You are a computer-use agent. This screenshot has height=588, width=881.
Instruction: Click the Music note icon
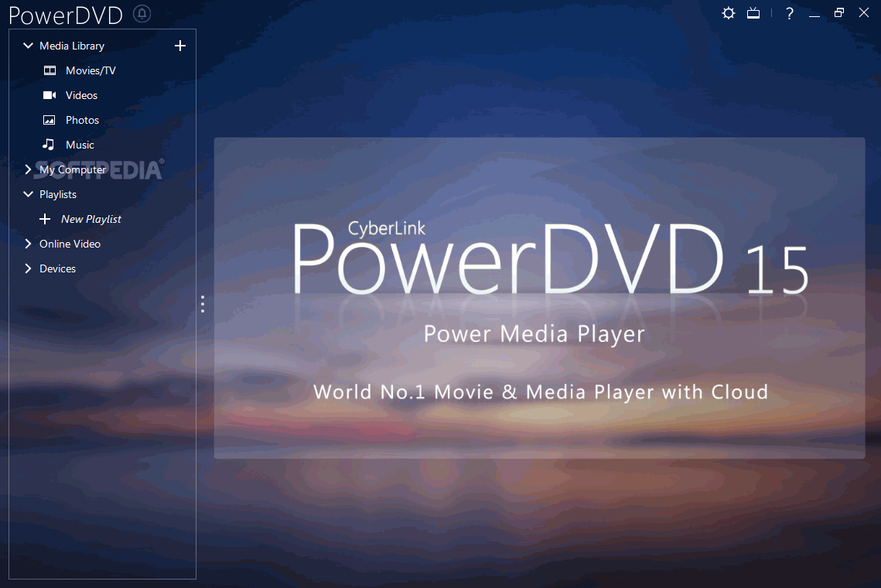click(49, 145)
